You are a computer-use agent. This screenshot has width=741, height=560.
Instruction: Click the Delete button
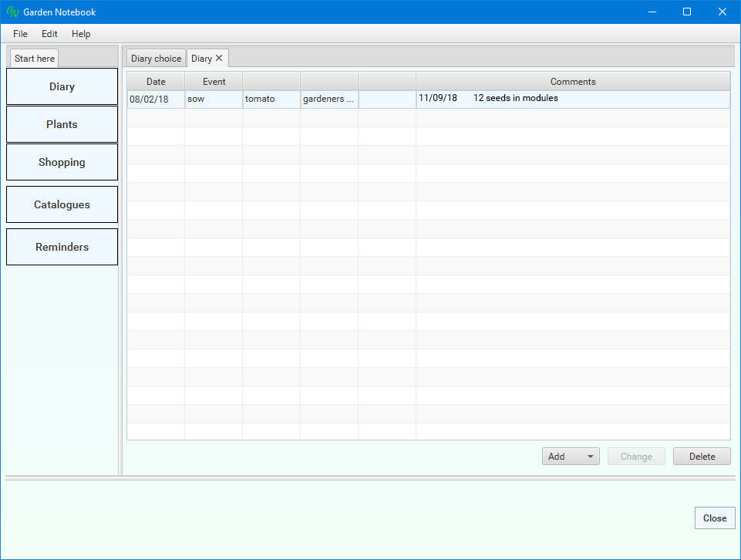pos(702,457)
